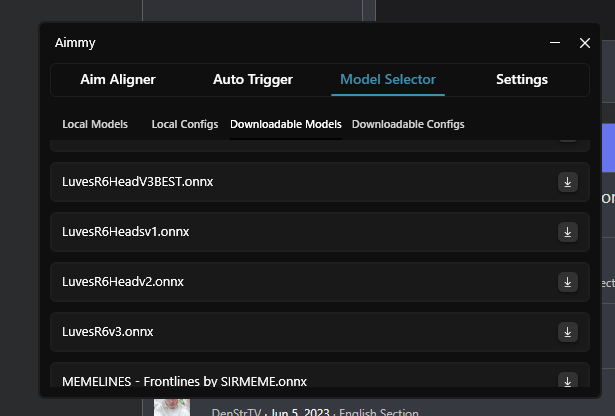The height and width of the screenshot is (416, 615).
Task: Switch to Auto Trigger tab
Action: click(x=253, y=80)
